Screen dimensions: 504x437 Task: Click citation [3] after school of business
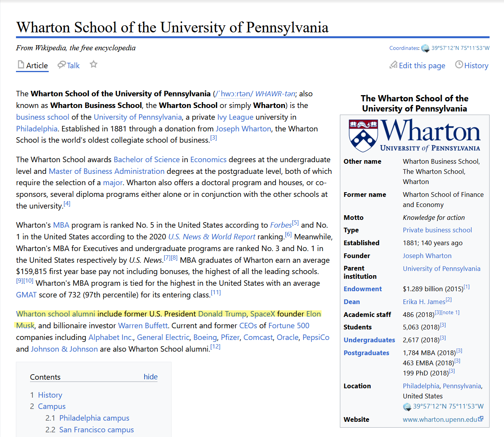(213, 138)
